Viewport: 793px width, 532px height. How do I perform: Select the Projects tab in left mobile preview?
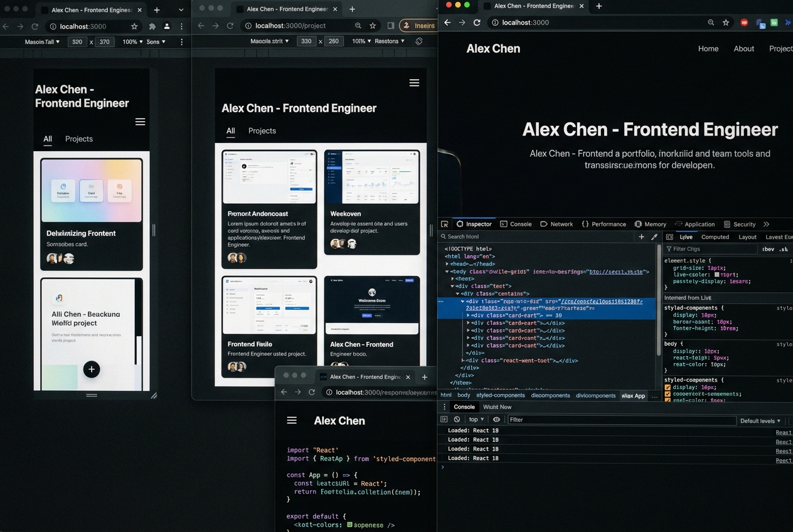pos(79,139)
